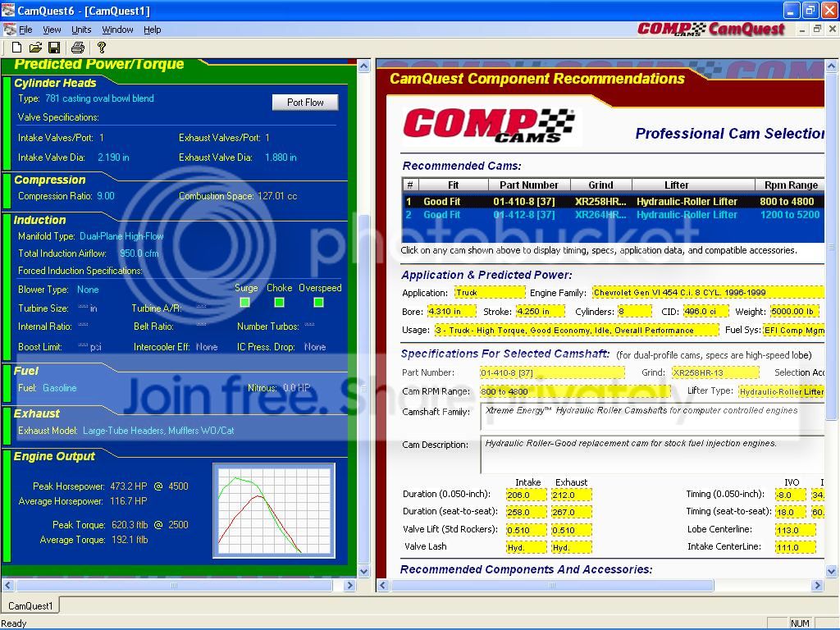Image resolution: width=840 pixels, height=630 pixels.
Task: Open the Window menu
Action: pyautogui.click(x=117, y=30)
